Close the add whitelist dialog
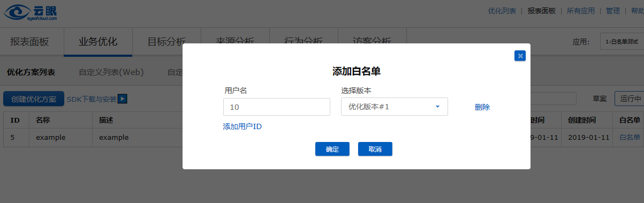The height and width of the screenshot is (203, 644). (520, 56)
